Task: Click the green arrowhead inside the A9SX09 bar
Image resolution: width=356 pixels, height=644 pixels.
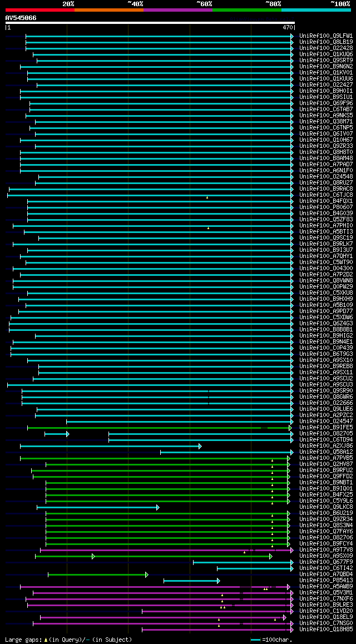Action: pyautogui.click(x=93, y=556)
